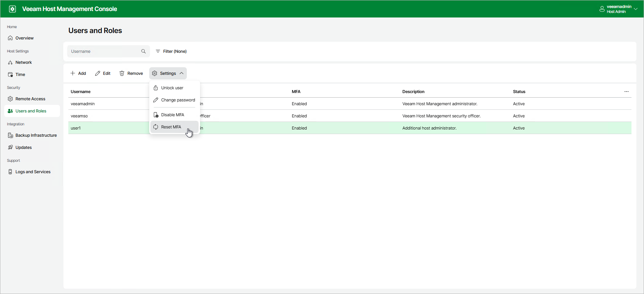
Task: Sort by Status column header
Action: pyautogui.click(x=519, y=92)
